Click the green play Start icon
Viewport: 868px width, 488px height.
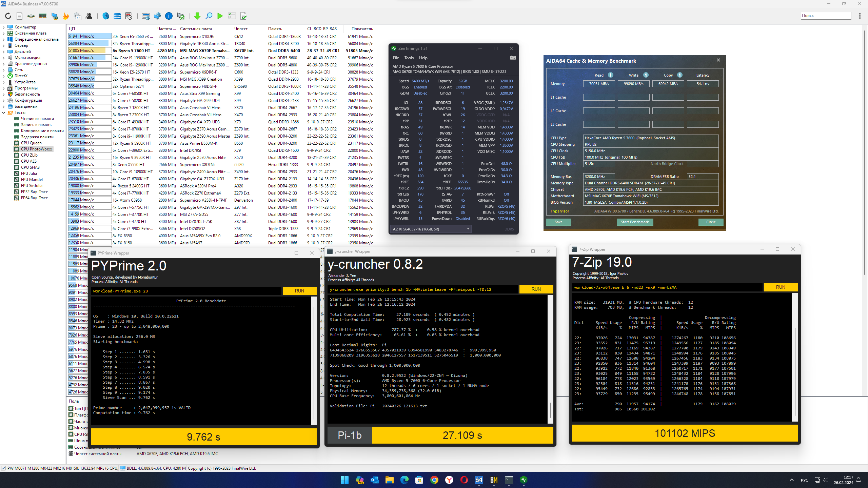pyautogui.click(x=220, y=16)
